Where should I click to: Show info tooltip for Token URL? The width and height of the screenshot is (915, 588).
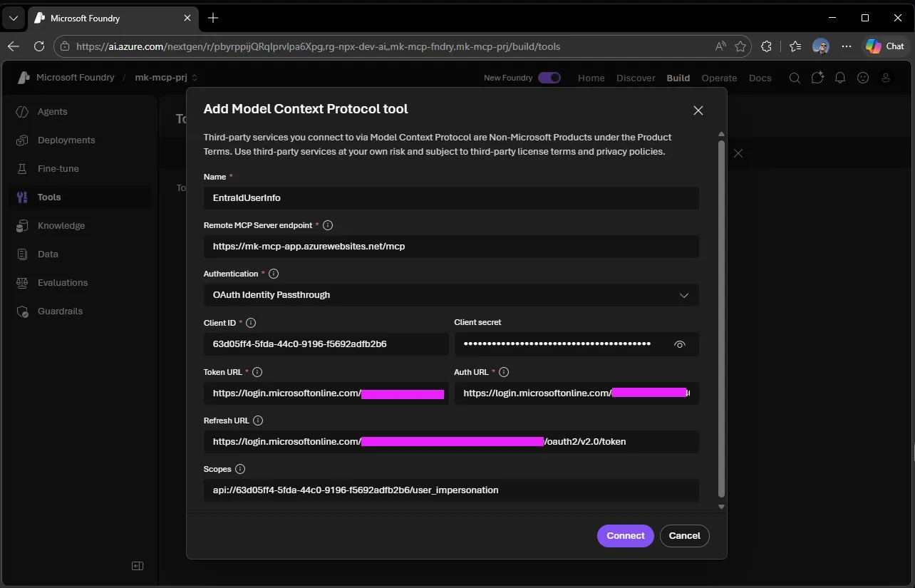point(257,372)
